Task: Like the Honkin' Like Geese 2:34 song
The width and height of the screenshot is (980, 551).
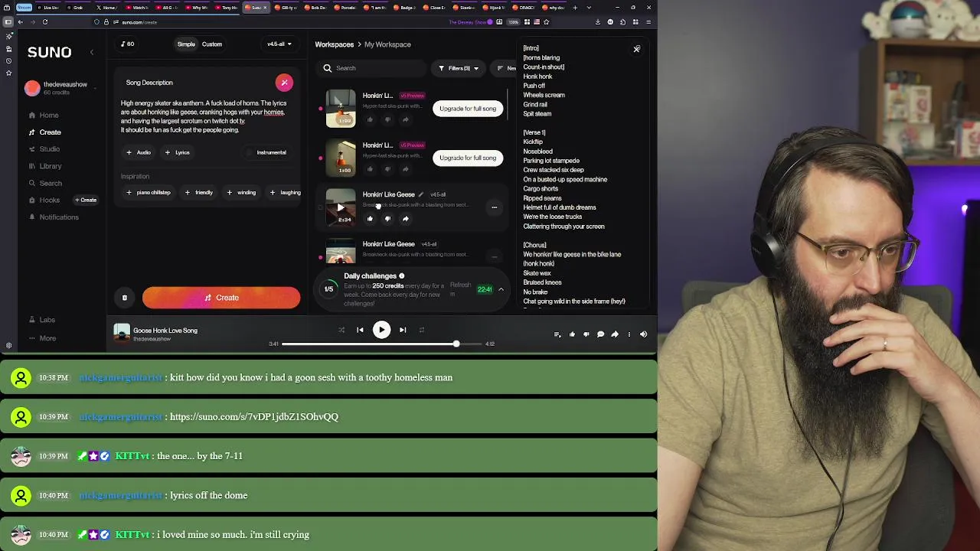Action: (x=370, y=219)
